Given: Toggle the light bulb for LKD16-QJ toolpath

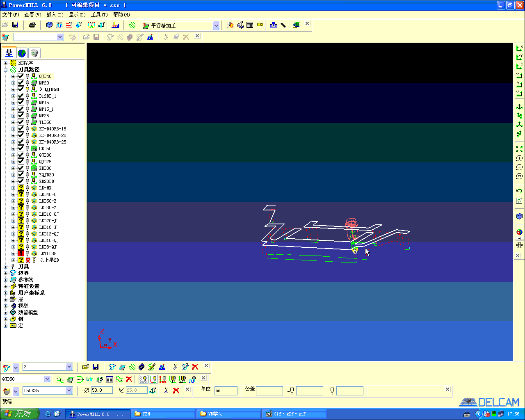Looking at the screenshot, I should click(x=27, y=214).
